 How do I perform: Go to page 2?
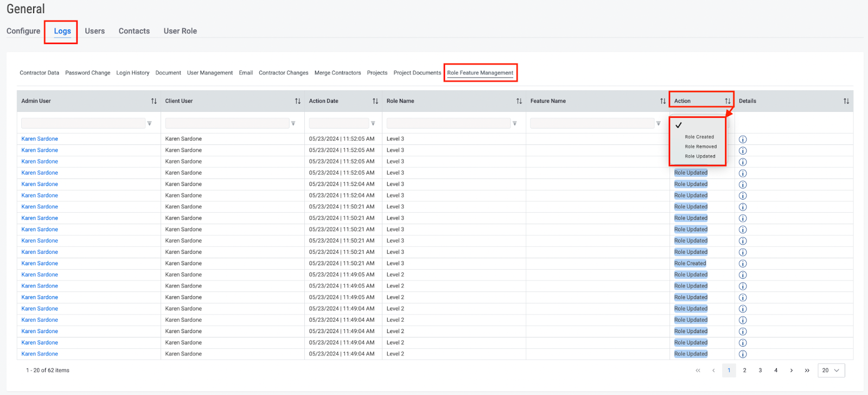coord(745,371)
